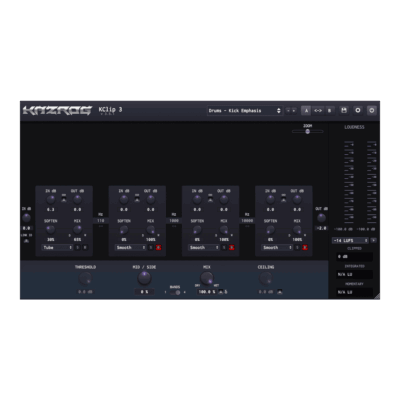Click the Integrated N/A LU readout
400x400 pixels.
(x=354, y=274)
